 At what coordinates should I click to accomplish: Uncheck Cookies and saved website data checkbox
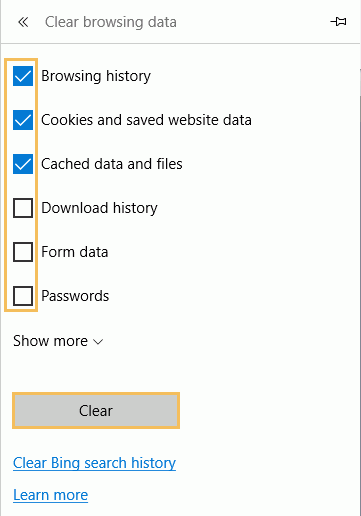[x=23, y=120]
